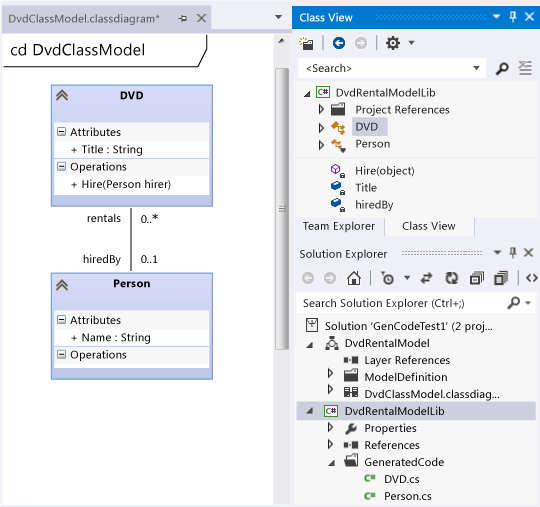Click the Pending Changes Filter clock icon
540x507 pixels.
(x=387, y=278)
